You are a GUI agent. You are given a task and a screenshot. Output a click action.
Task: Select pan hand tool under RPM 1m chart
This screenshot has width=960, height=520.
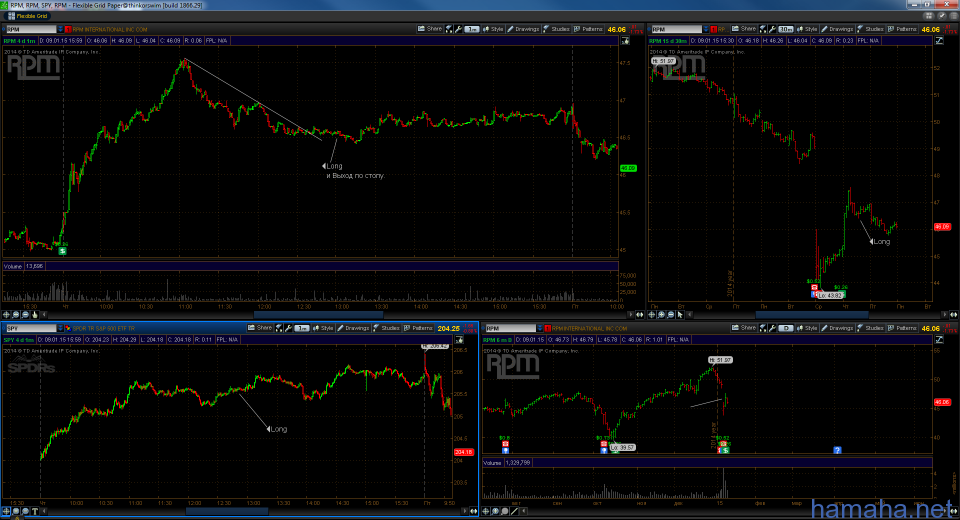pyautogui.click(x=35, y=315)
